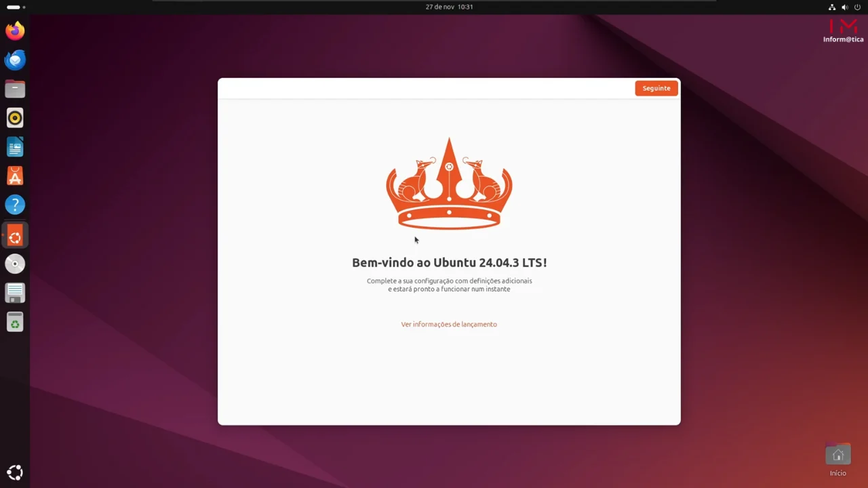868x488 pixels.
Task: Open the Ver informações de lançamento link
Action: 449,324
